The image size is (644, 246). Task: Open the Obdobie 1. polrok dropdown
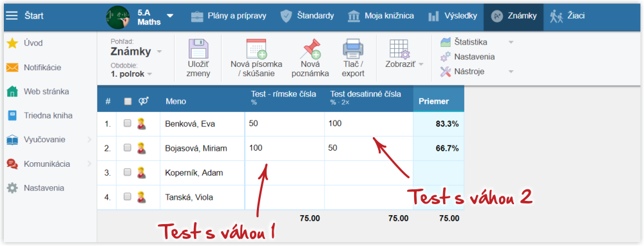coord(131,74)
